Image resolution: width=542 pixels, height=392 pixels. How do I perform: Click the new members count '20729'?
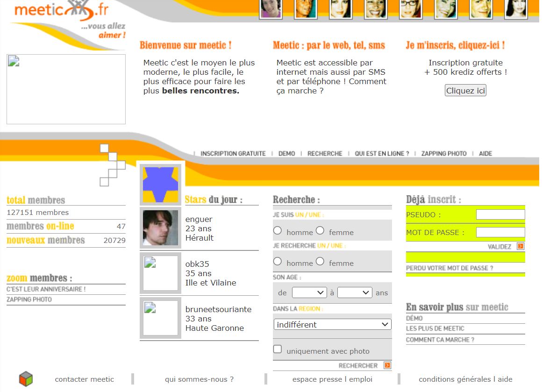coord(114,240)
